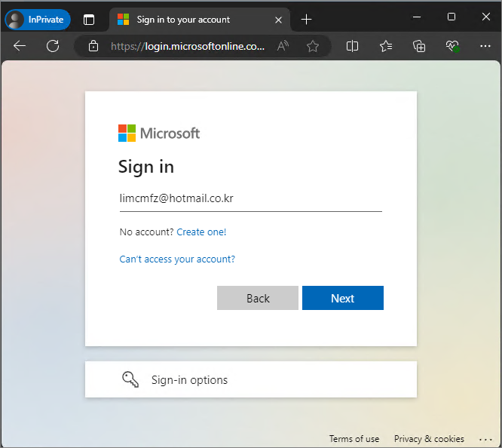Click the Create one! link
This screenshot has height=448, width=502.
tap(201, 232)
